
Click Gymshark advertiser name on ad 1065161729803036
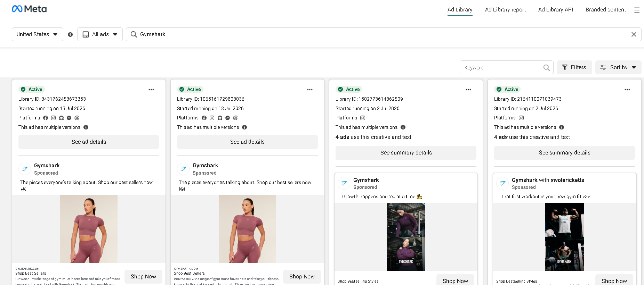pyautogui.click(x=206, y=166)
